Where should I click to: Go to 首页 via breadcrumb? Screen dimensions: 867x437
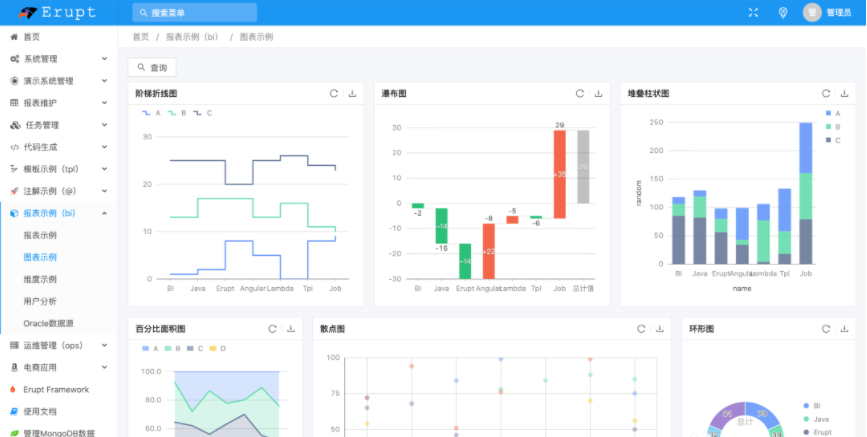coord(141,37)
